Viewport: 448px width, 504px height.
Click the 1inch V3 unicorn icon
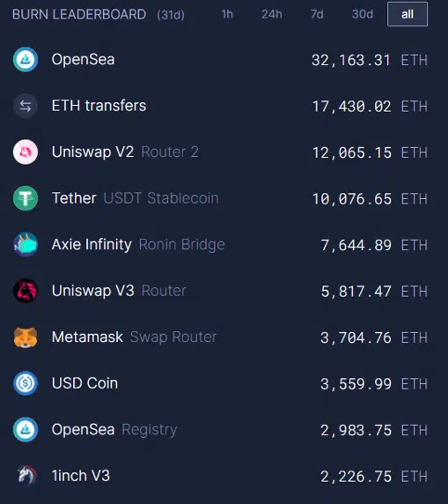coord(26,476)
